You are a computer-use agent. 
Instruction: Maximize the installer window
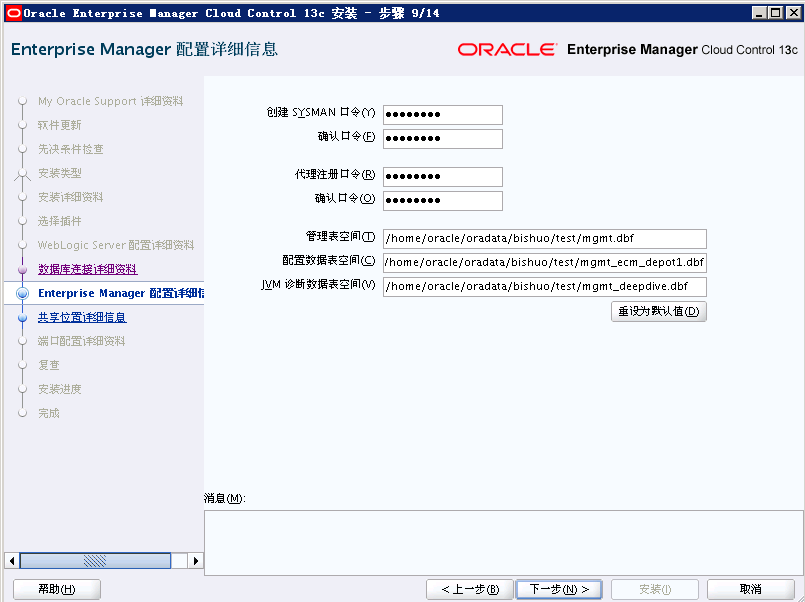776,13
